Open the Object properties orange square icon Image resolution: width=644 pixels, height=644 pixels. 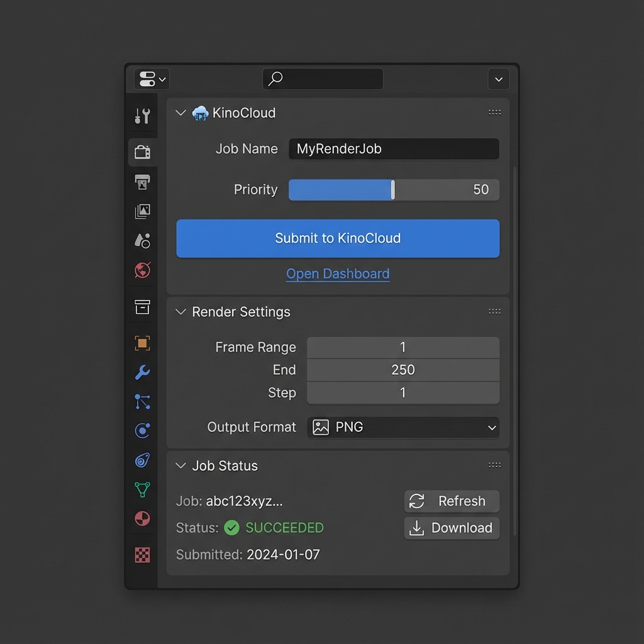tap(143, 343)
